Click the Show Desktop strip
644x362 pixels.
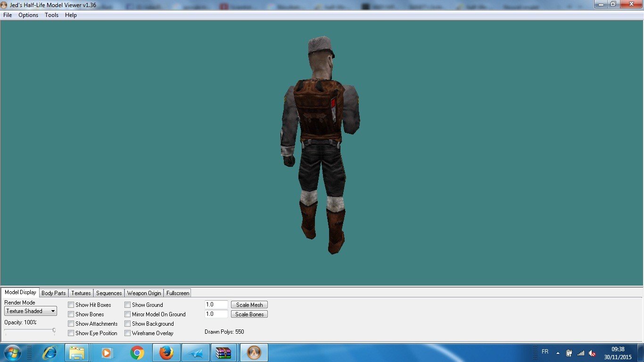click(640, 353)
